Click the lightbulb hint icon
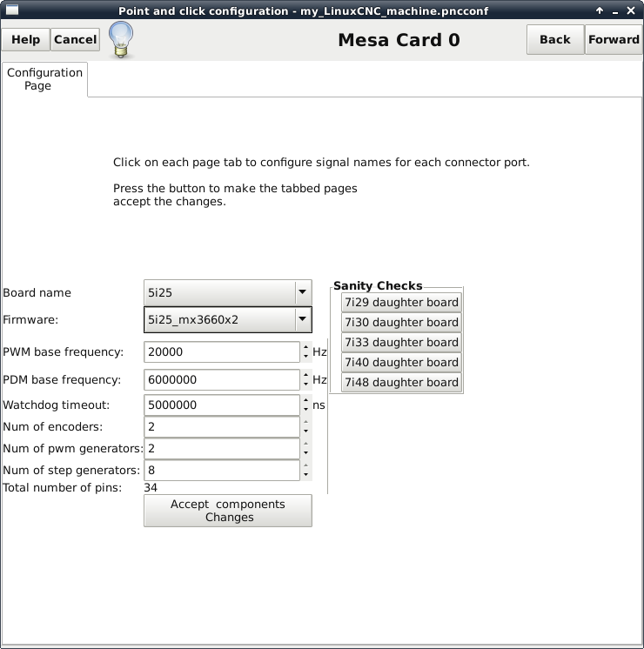Screen dimensions: 644x649 point(120,39)
